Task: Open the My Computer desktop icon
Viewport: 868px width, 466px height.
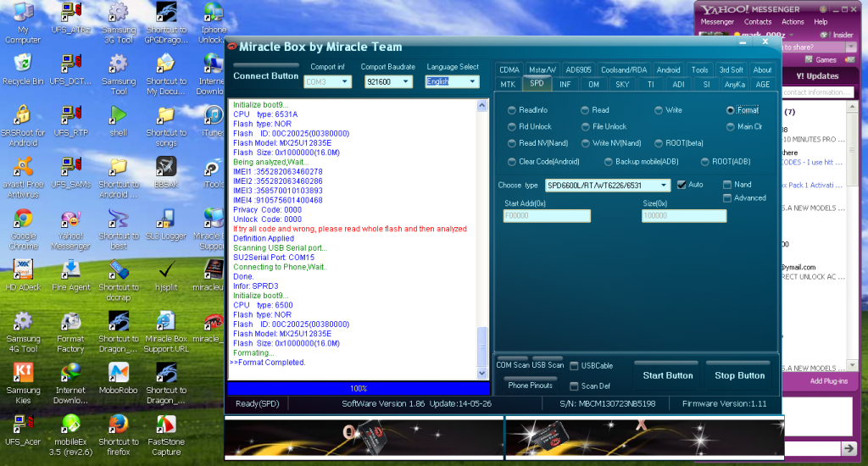Action: click(x=23, y=23)
